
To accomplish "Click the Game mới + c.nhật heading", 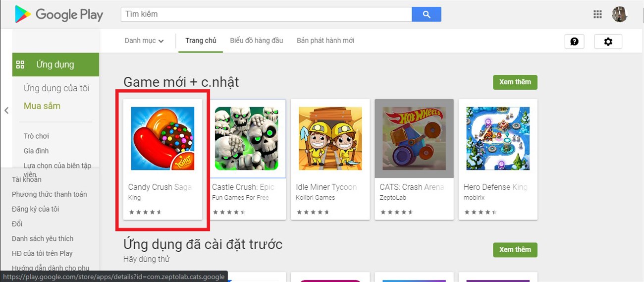I will pyautogui.click(x=181, y=82).
